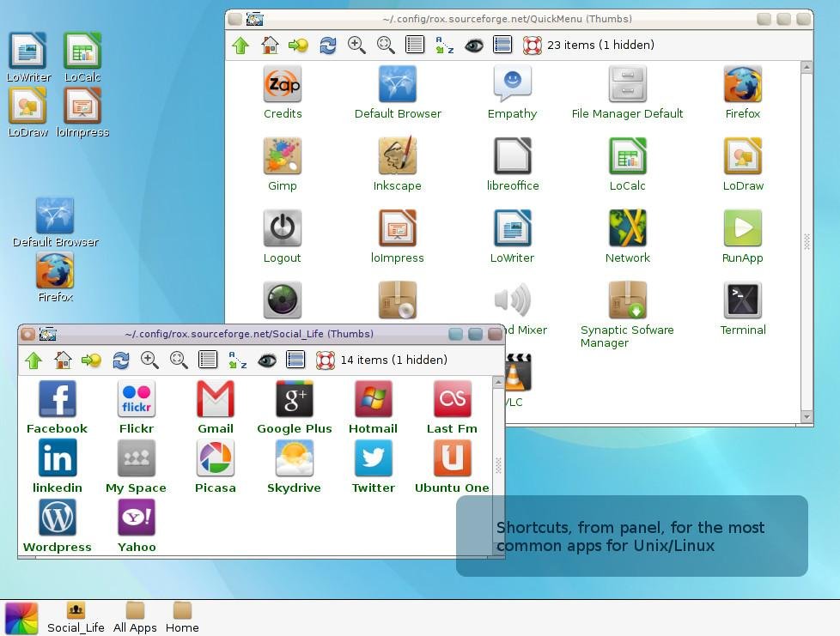
Task: Zoom in icons in Social_Life window
Action: point(149,360)
